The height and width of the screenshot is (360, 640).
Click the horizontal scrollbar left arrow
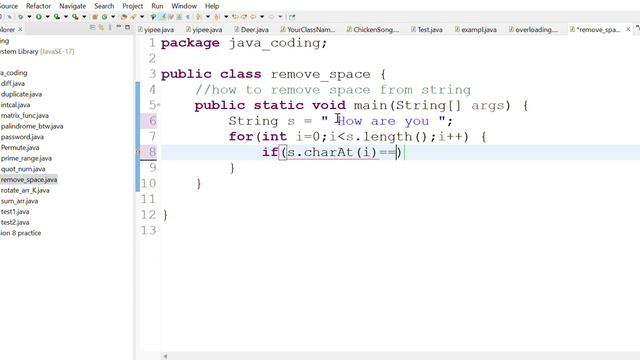click(x=165, y=356)
